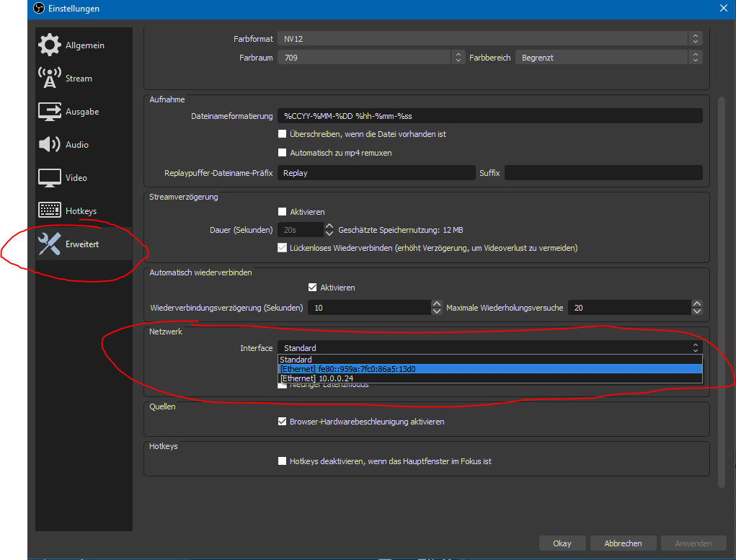Screen dimensions: 736x560
Task: Tick Automatisch zu mp4 remuxen
Action: point(282,153)
